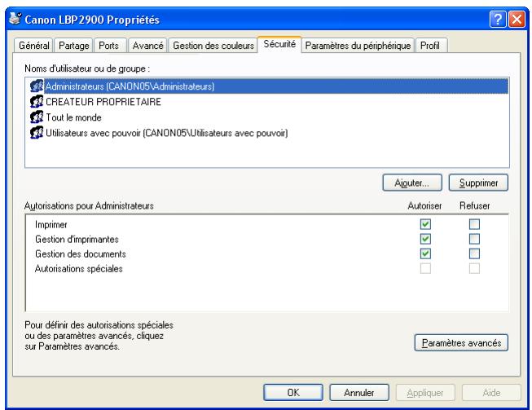Open Paramètres avancés
This screenshot has width=532, height=410.
[461, 343]
